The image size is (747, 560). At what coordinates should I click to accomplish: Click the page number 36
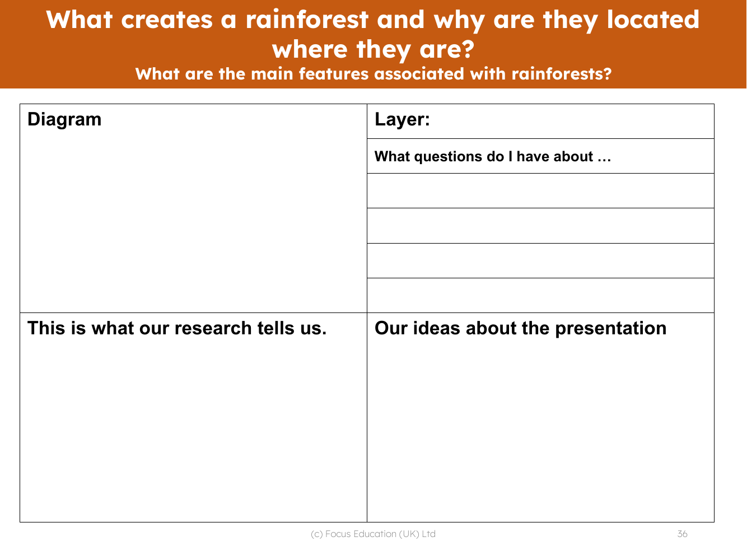682,534
